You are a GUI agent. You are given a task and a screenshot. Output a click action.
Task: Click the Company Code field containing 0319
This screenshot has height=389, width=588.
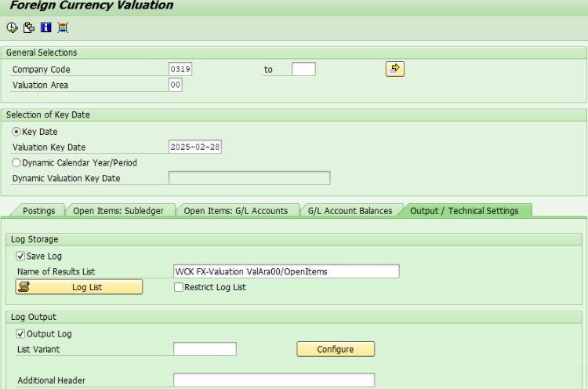(180, 69)
